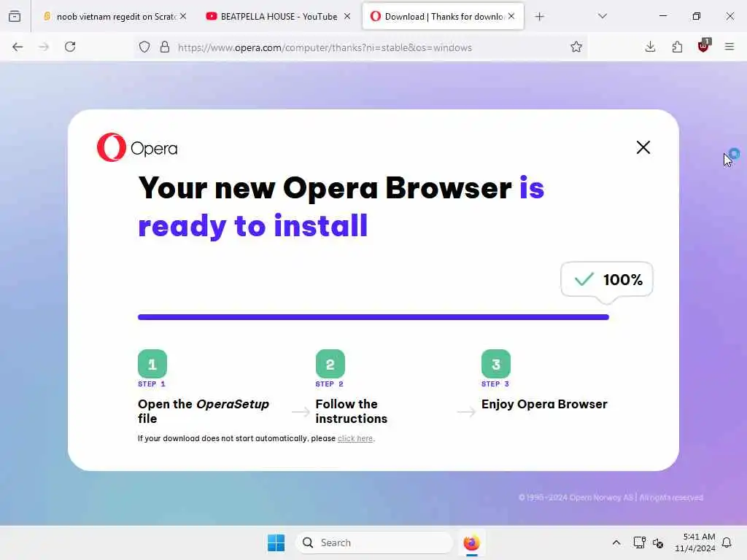Expand the list all tabs chevron
Screen dimensions: 747x560
(602, 16)
